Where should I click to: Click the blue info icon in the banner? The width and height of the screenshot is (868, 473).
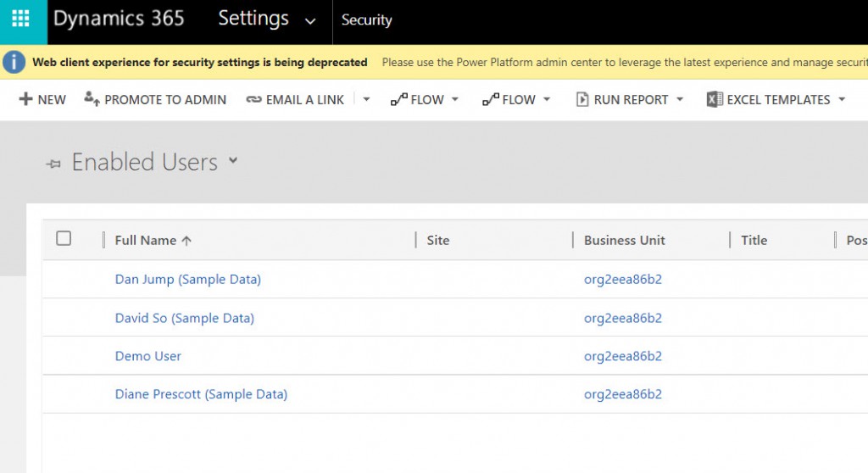coord(14,62)
